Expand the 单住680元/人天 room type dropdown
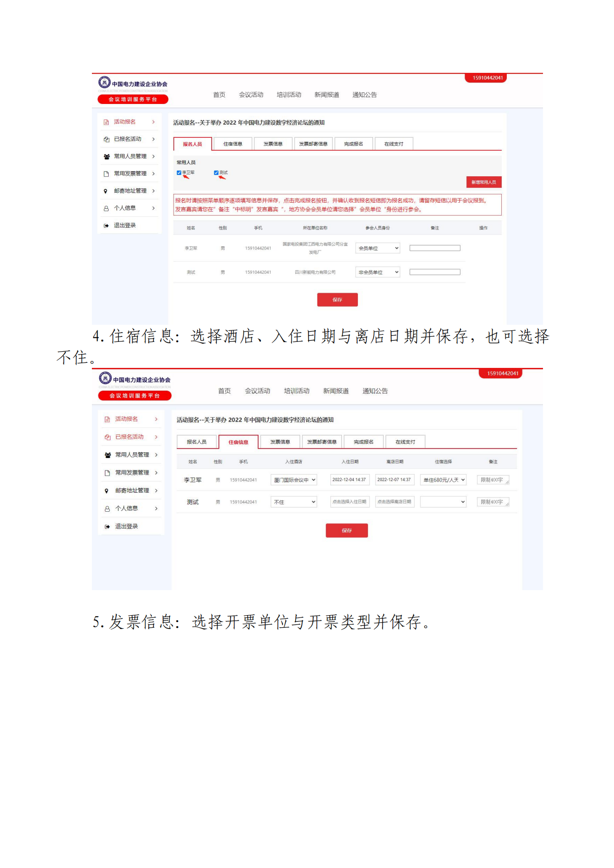 pyautogui.click(x=443, y=480)
